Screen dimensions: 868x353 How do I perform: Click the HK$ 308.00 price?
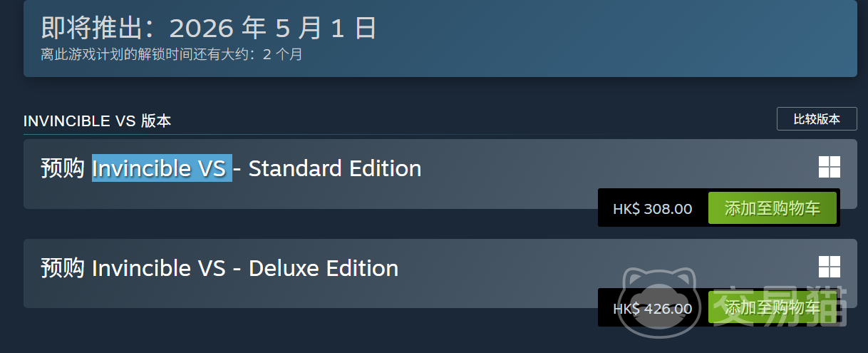[x=652, y=209]
